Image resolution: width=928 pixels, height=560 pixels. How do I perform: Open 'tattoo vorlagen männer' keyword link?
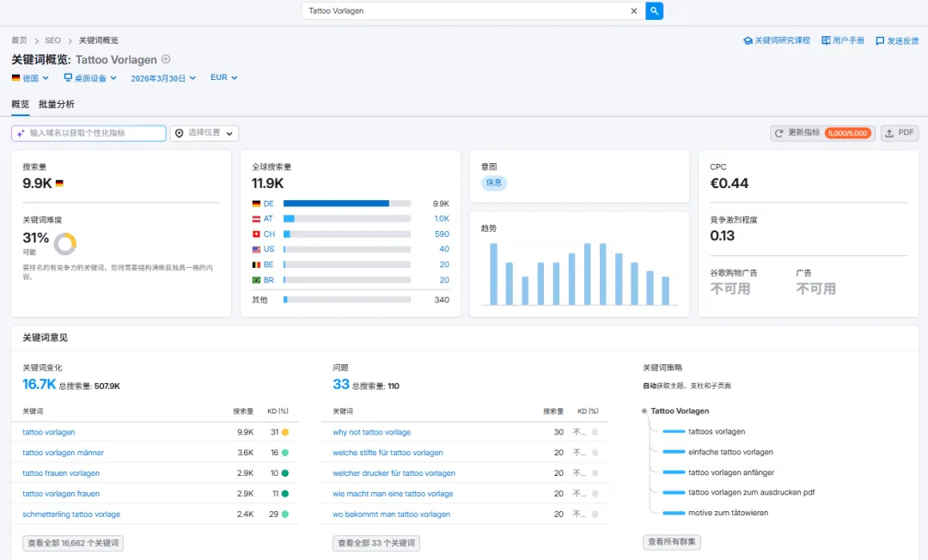tap(63, 453)
